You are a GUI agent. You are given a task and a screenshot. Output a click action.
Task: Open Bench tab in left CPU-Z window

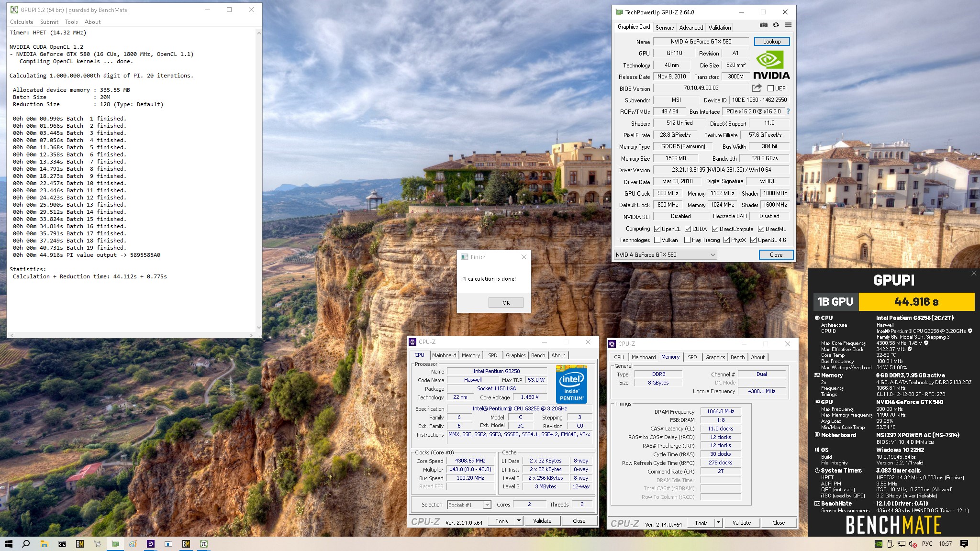point(538,355)
